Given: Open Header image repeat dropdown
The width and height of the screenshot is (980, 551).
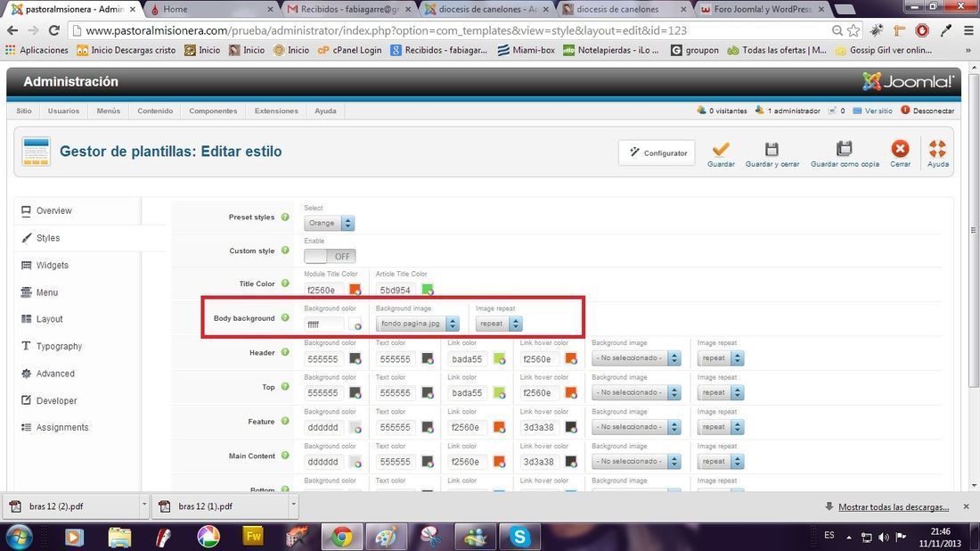Looking at the screenshot, I should pos(720,358).
